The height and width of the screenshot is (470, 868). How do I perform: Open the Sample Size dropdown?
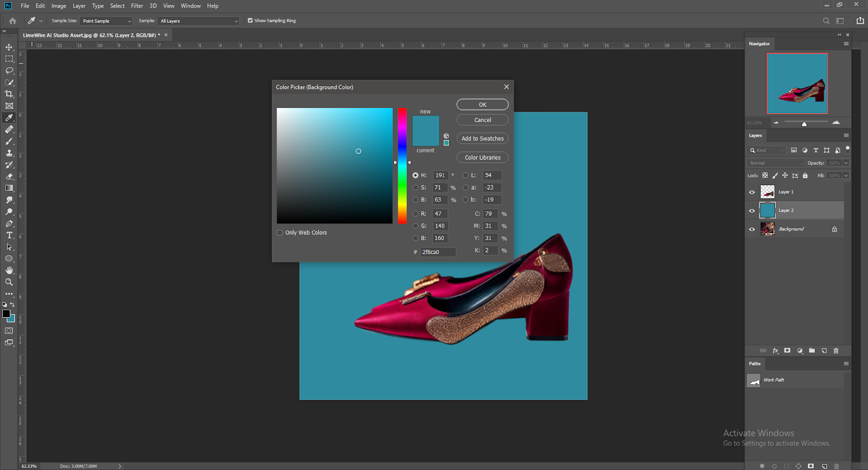coord(106,21)
